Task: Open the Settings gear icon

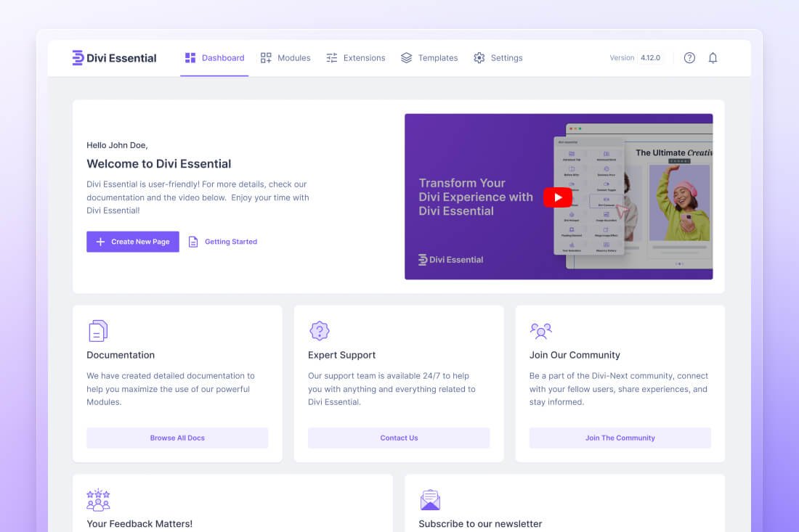Action: pyautogui.click(x=479, y=57)
